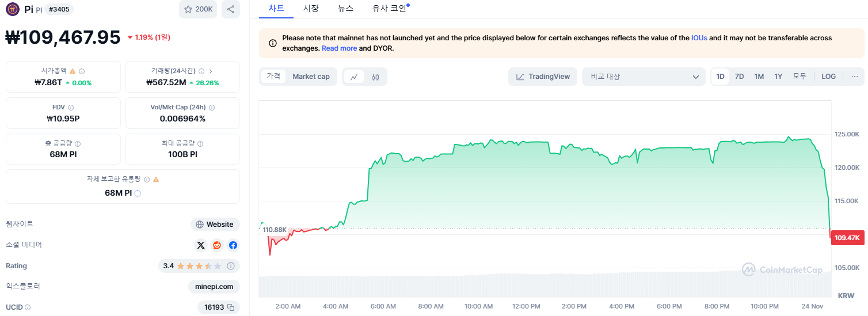Click the KRW currency label under the chart
Screen dimensions: 868x316
coord(846,296)
